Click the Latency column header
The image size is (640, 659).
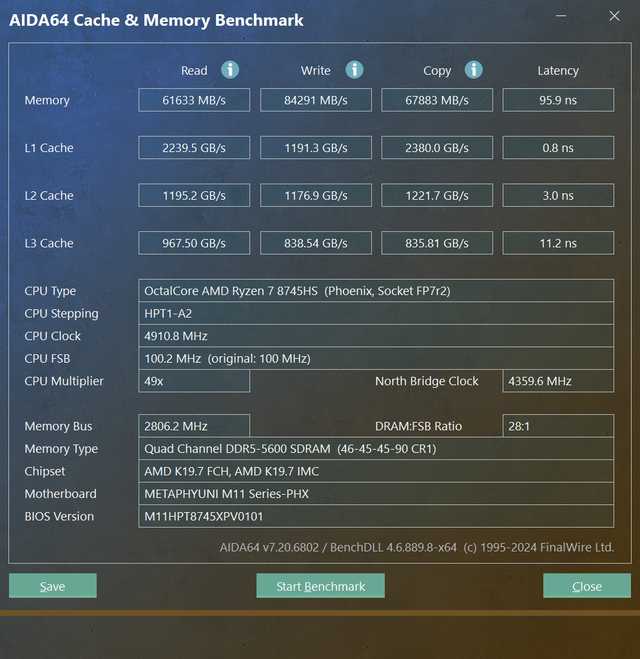(x=558, y=71)
